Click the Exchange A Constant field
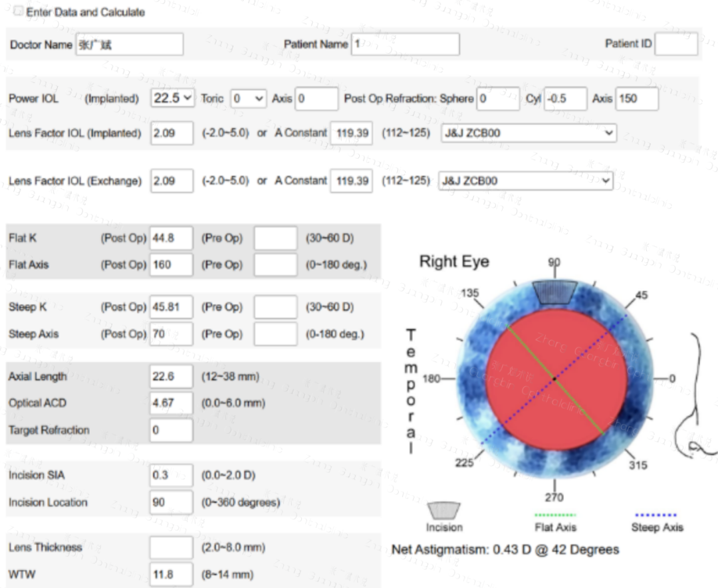The height and width of the screenshot is (588, 718). pos(351,181)
